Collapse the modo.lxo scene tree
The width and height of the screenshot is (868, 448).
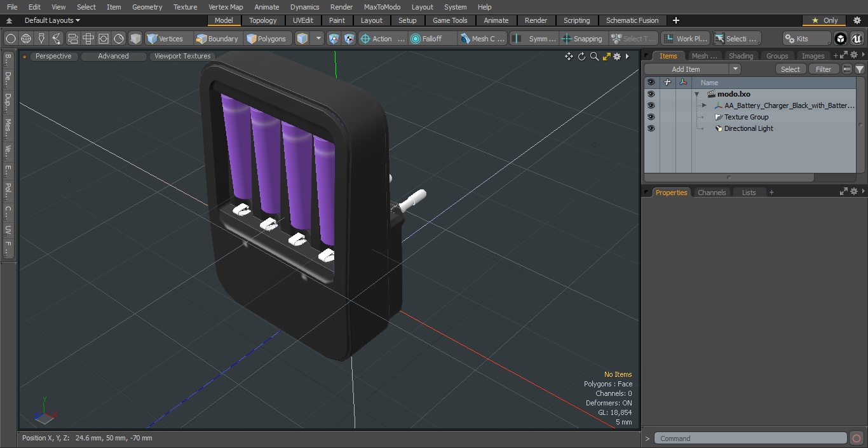[697, 94]
